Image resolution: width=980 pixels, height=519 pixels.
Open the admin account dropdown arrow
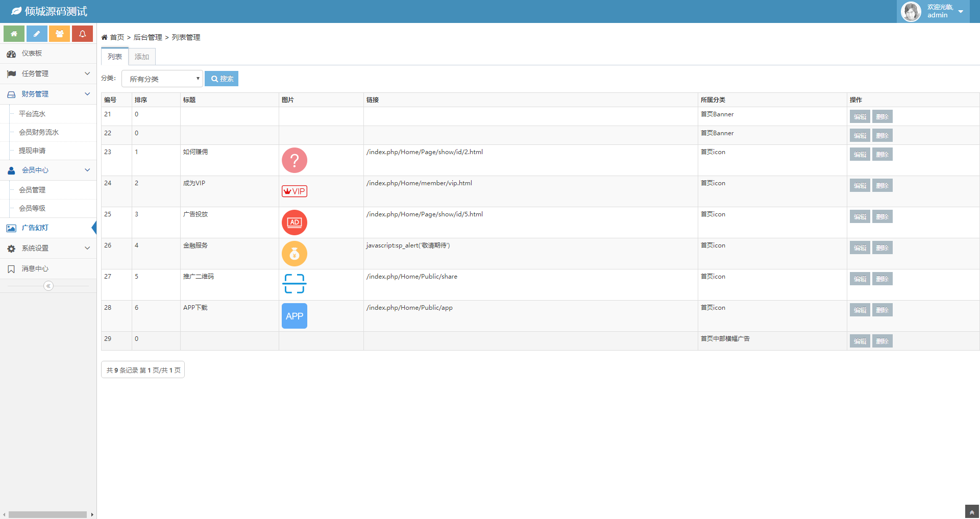(x=961, y=12)
